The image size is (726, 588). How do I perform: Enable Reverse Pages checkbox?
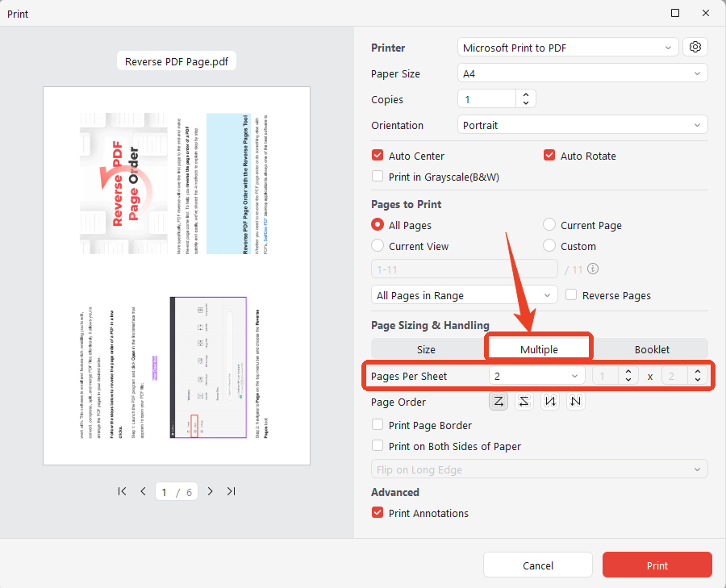tap(571, 295)
